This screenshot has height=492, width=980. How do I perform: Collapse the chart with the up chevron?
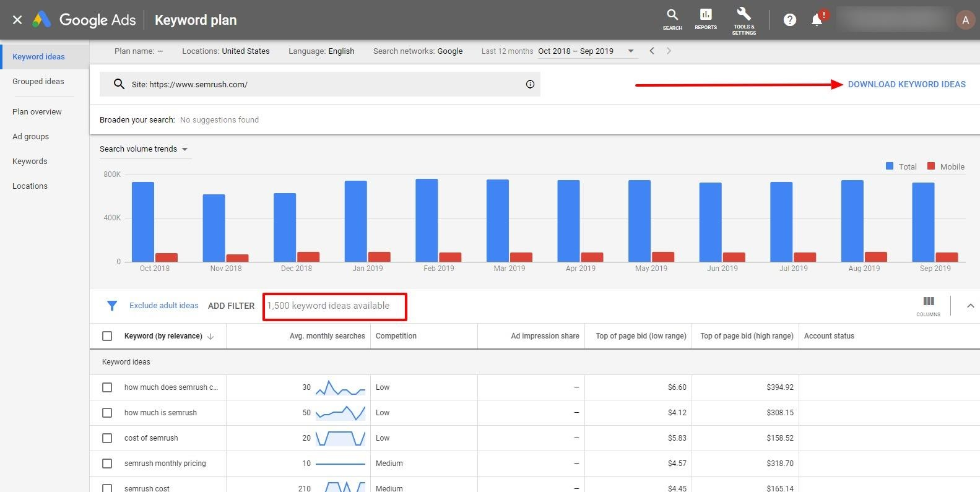[970, 306]
